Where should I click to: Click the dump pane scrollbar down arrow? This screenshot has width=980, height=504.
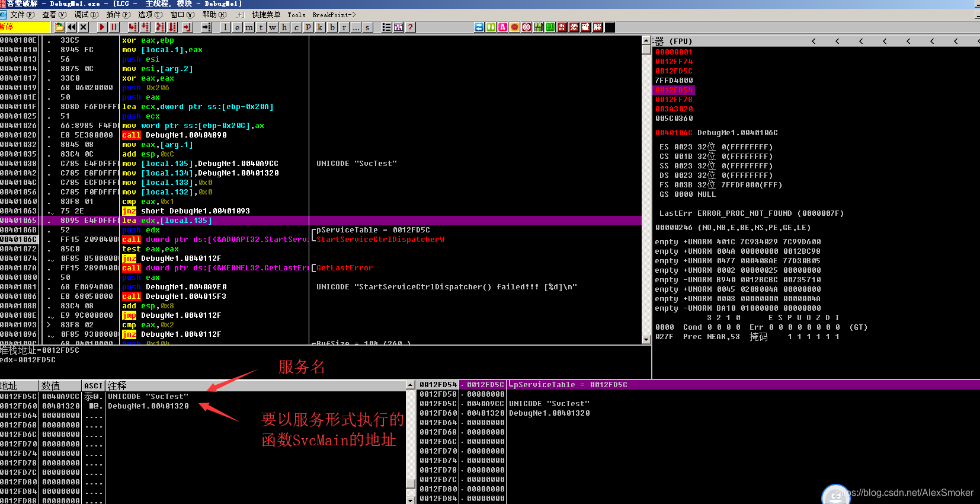click(x=411, y=500)
